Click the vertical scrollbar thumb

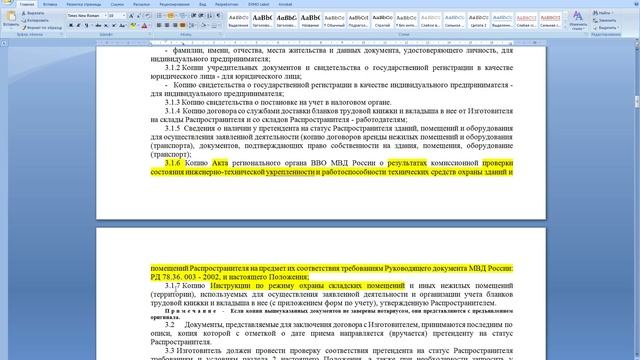[637, 101]
